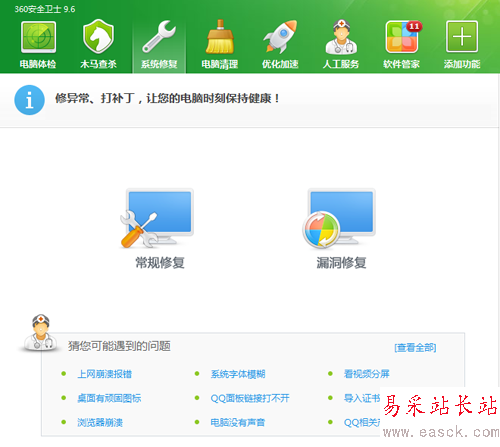The height and width of the screenshot is (447, 500).
Task: Click 添加功能 plus icon
Action: point(462,37)
